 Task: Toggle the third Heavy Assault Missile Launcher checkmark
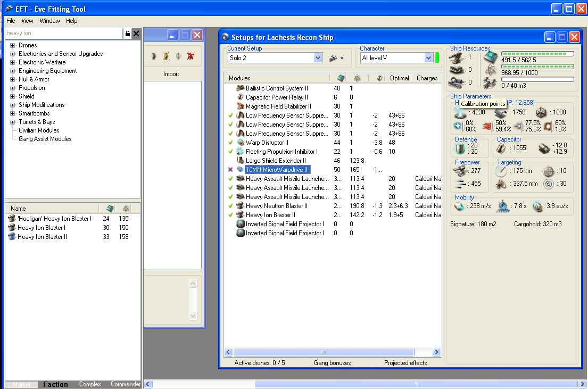pos(230,196)
